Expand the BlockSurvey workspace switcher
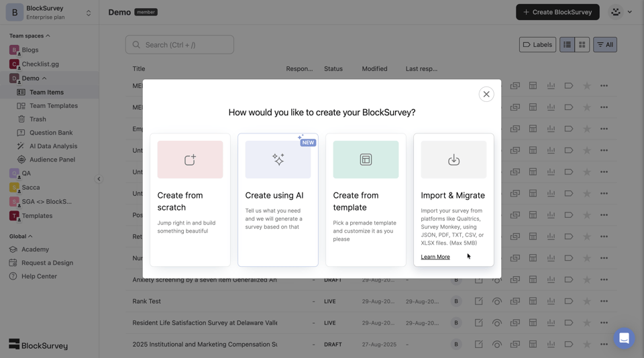The height and width of the screenshot is (358, 644). pos(88,13)
